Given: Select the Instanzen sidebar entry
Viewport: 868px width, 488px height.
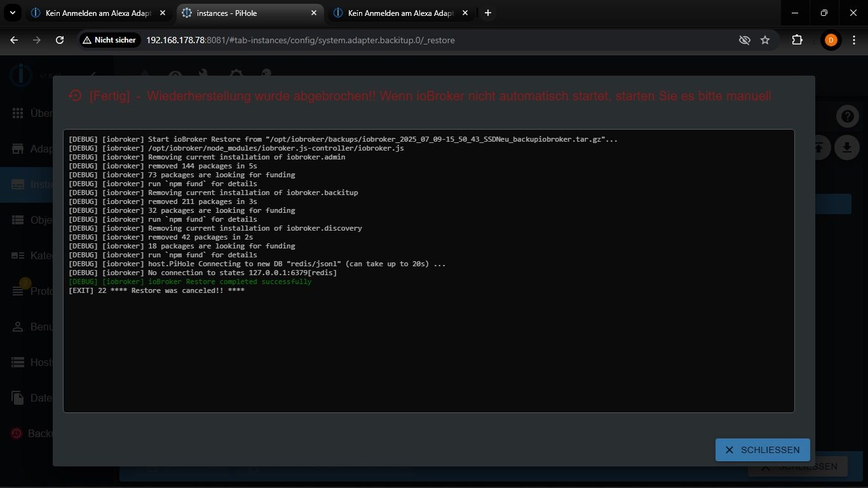Looking at the screenshot, I should click(x=26, y=185).
